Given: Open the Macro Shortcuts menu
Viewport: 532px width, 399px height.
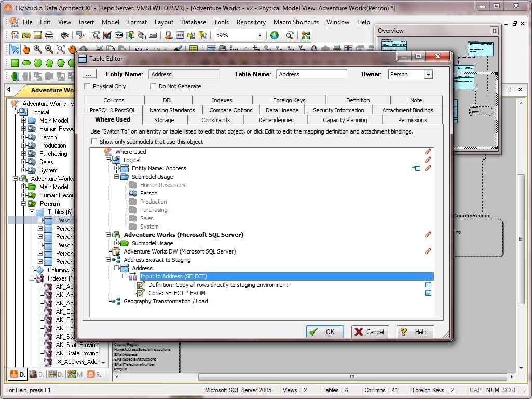Looking at the screenshot, I should tap(296, 22).
